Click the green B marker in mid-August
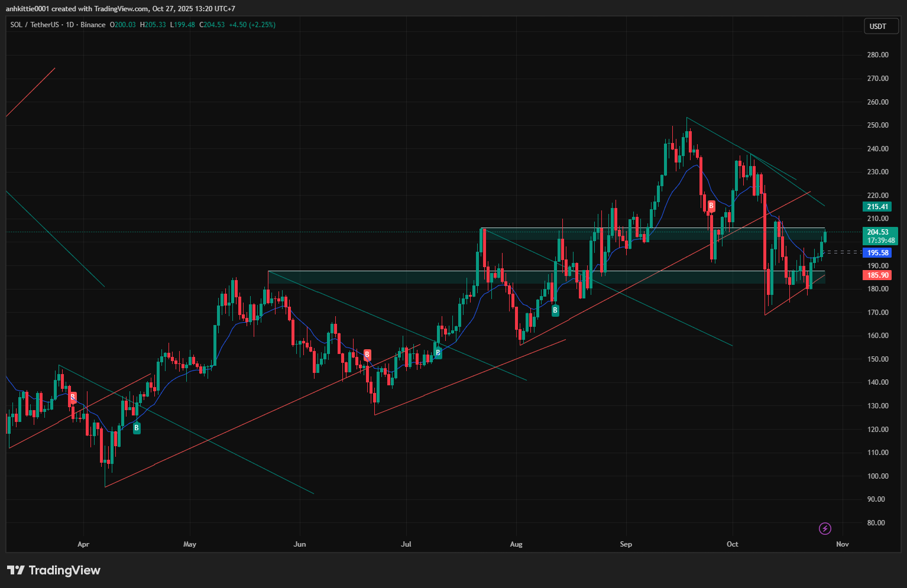Screen dimensions: 907x588 coord(555,310)
